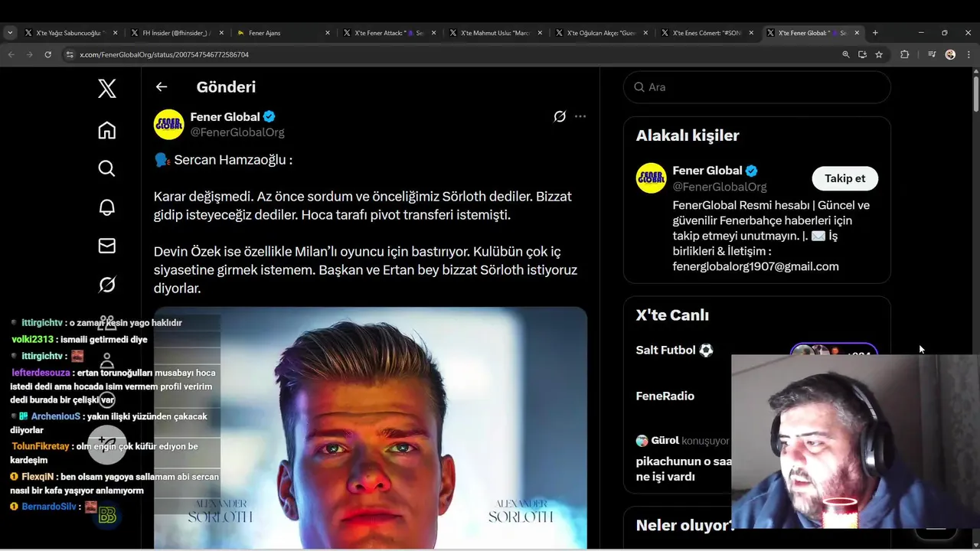Screen dimensions: 980x551
Task: Open the Home icon in X sidebar
Action: click(107, 130)
